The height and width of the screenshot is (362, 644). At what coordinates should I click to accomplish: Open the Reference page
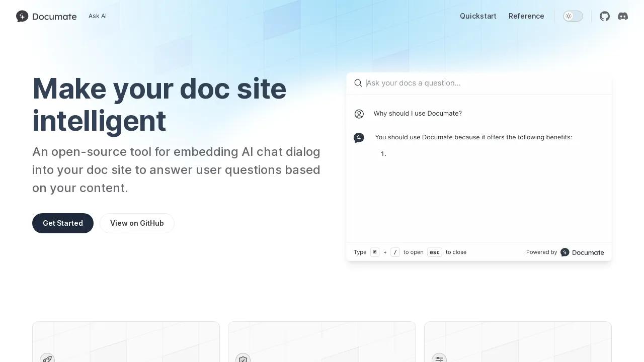click(526, 16)
